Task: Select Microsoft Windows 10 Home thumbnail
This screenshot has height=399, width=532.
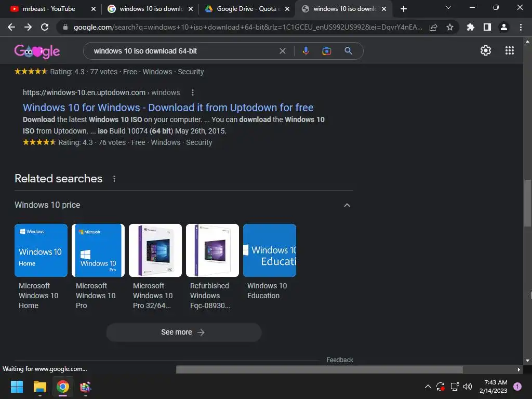Action: point(41,250)
